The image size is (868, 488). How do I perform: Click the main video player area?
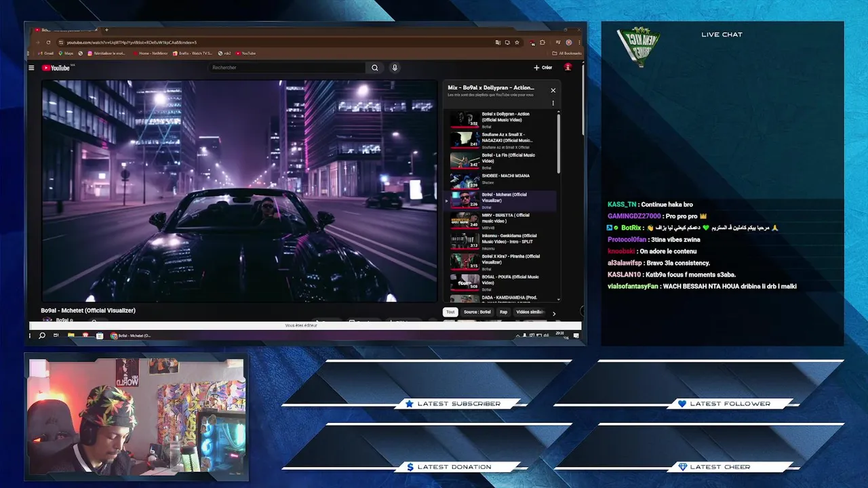coord(239,190)
